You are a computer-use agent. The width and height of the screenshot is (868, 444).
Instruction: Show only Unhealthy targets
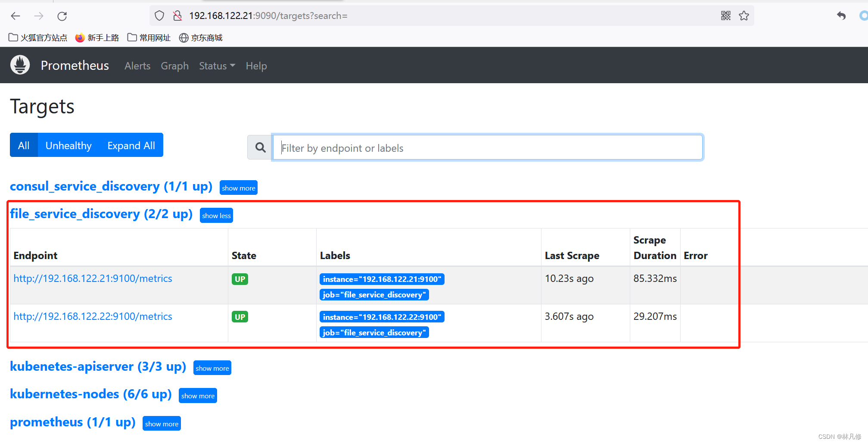click(x=69, y=145)
